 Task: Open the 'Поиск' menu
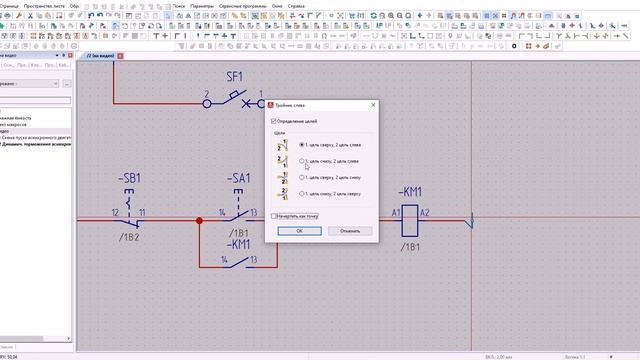(x=178, y=6)
